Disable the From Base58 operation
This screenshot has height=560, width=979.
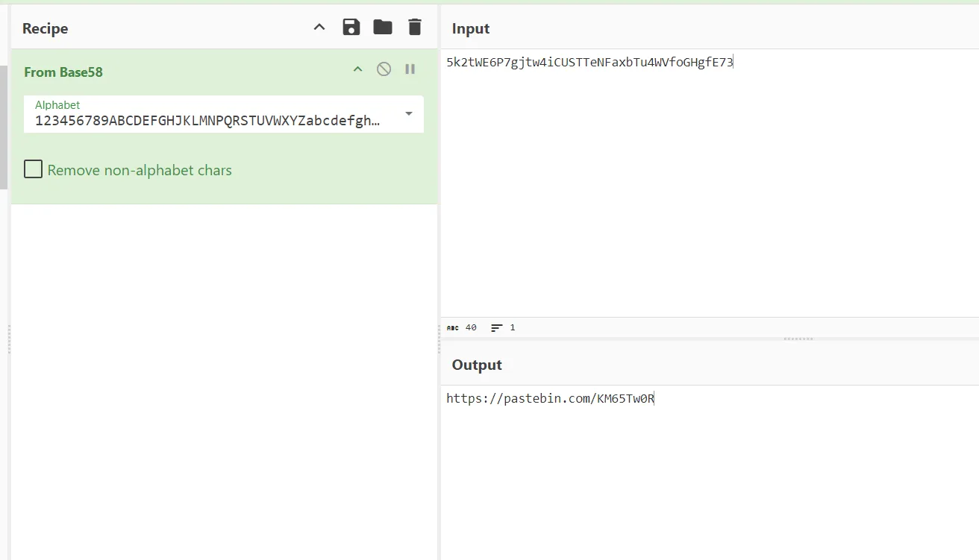(384, 69)
